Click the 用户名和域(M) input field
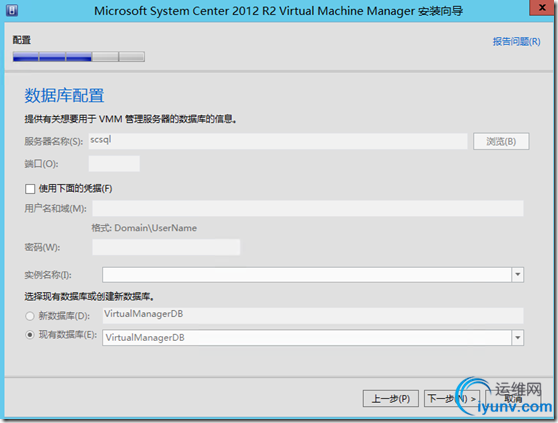Screen dimensions: 558x423 coord(308,208)
